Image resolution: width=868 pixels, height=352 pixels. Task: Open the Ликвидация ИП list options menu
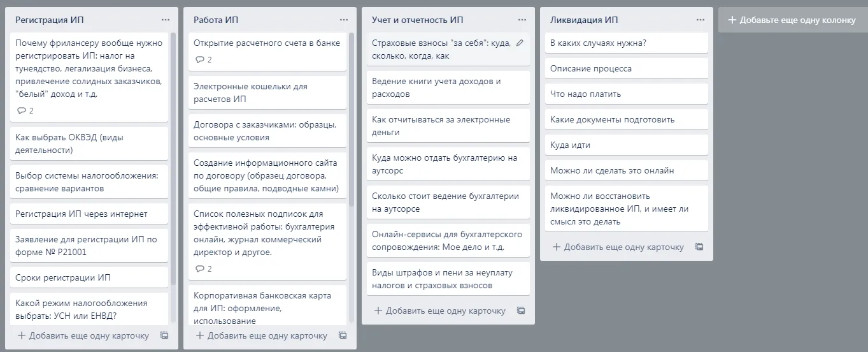(701, 20)
